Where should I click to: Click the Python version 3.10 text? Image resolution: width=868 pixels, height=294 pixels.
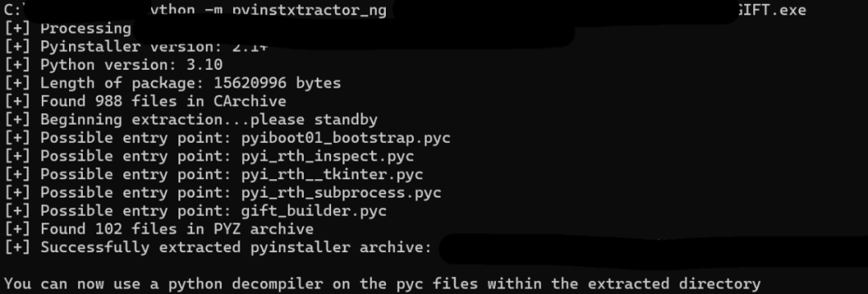click(131, 65)
